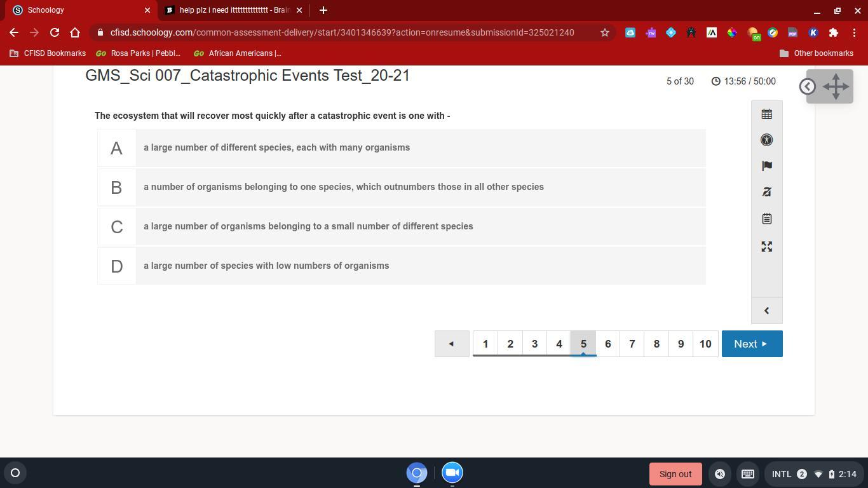Jump to question 1
The height and width of the screenshot is (488, 868).
coord(485,344)
